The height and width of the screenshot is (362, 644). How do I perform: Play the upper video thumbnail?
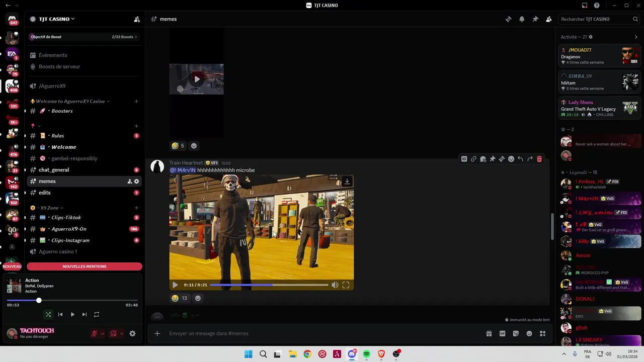197,79
